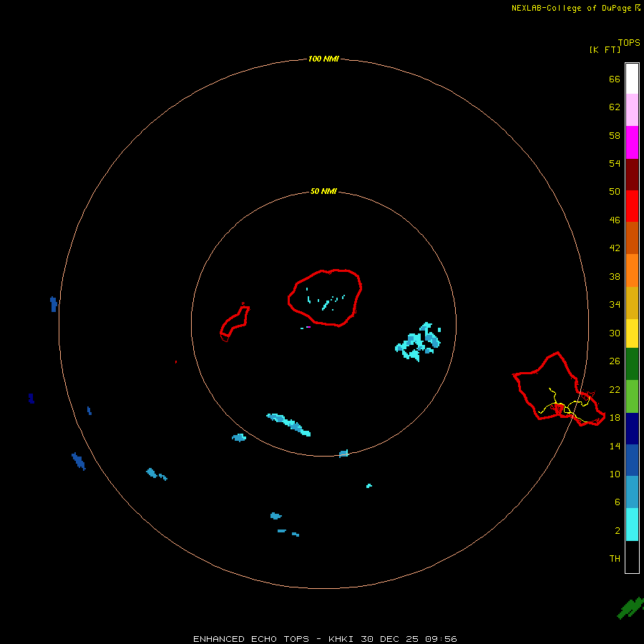Click the white legend swatch above 66
Screen dimensions: 644x644
coord(632,79)
